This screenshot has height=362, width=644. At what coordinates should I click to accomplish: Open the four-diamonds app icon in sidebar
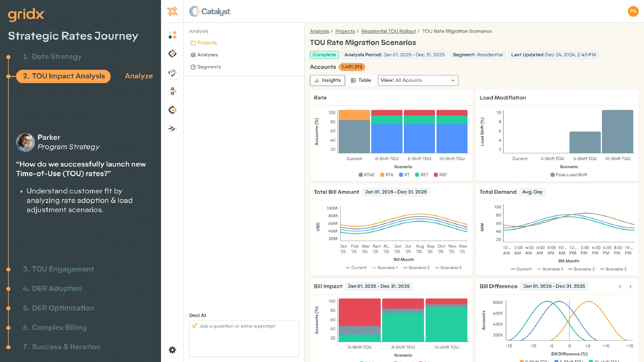[172, 35]
